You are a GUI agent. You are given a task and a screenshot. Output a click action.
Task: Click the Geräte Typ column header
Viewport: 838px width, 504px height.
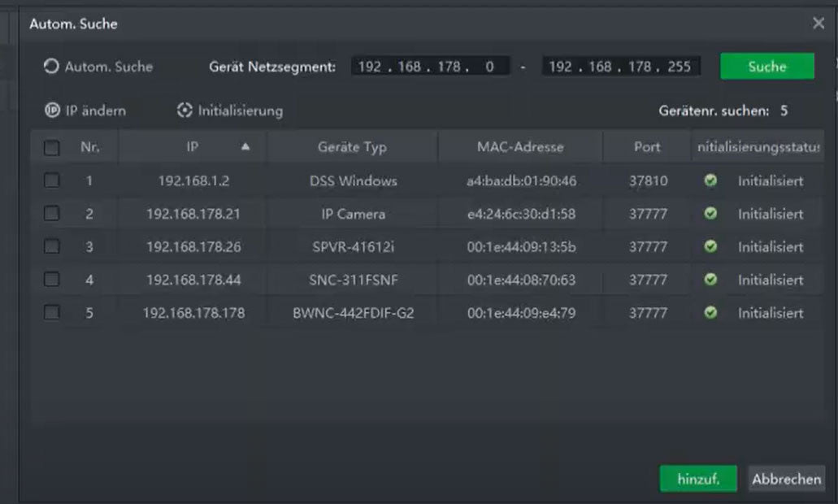pos(352,147)
